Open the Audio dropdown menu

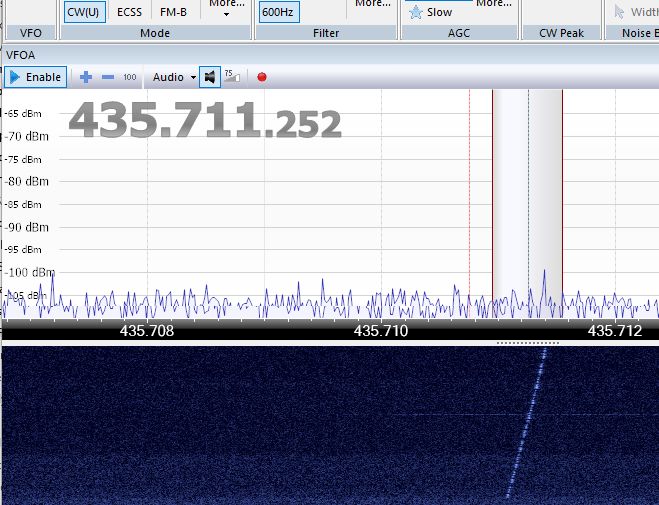click(x=174, y=77)
